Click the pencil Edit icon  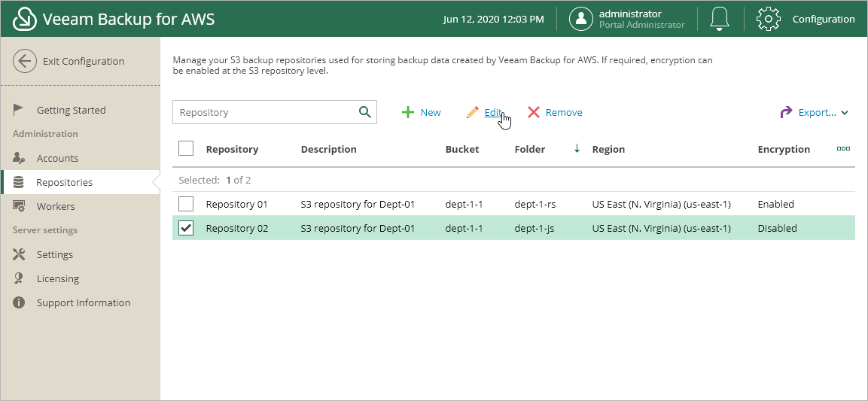click(472, 112)
